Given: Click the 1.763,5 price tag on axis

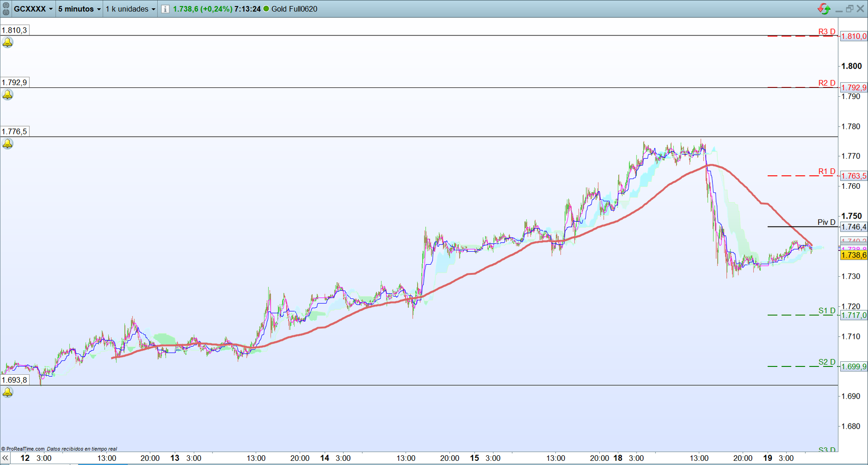Looking at the screenshot, I should point(854,176).
